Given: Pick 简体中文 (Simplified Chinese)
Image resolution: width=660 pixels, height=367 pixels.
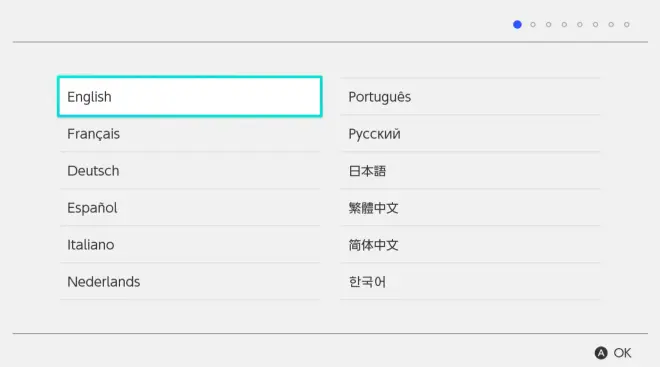Looking at the screenshot, I should click(x=470, y=245).
